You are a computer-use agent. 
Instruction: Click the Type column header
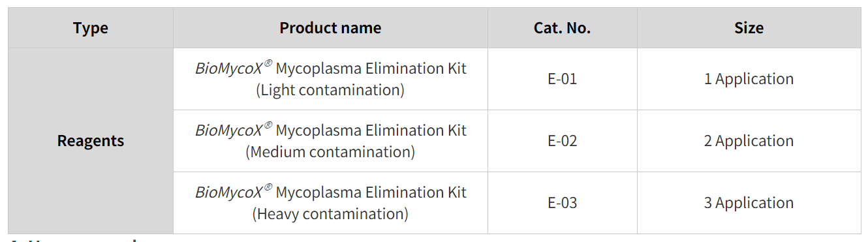91,28
